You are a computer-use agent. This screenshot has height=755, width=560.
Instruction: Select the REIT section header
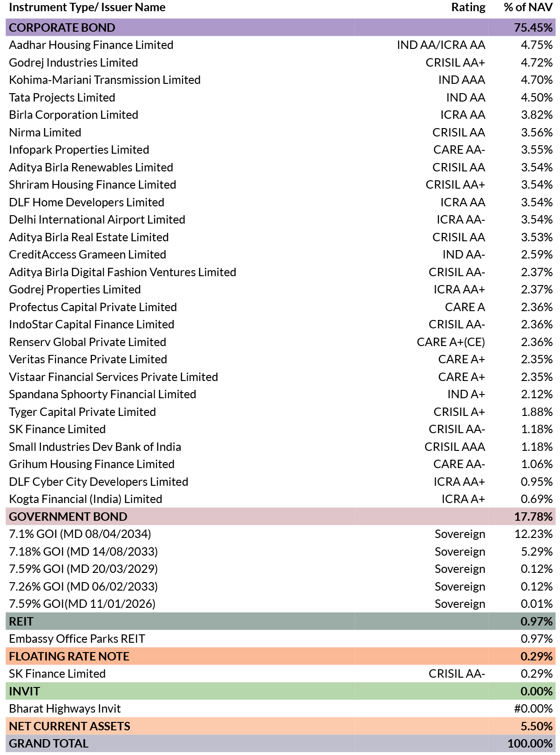point(280,621)
